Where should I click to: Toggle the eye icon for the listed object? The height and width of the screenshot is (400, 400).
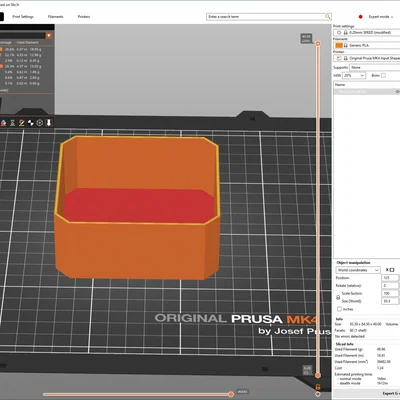click(397, 91)
